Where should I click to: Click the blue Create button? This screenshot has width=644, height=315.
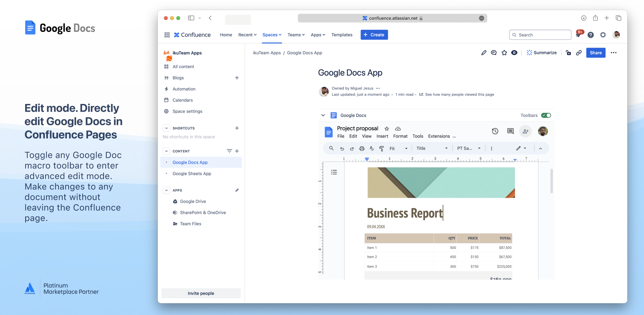pos(374,35)
